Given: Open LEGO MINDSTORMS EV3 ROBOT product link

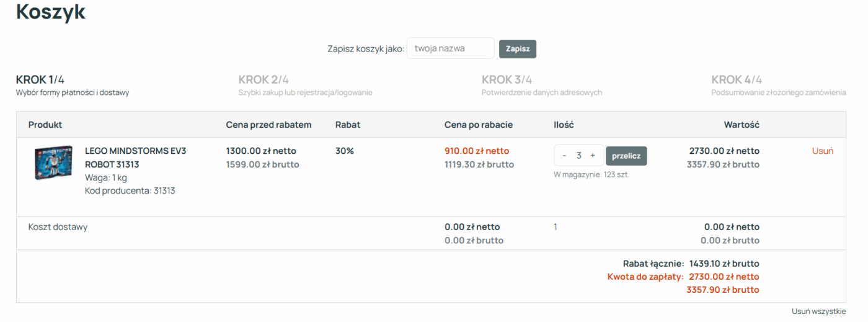Looking at the screenshot, I should [x=135, y=158].
